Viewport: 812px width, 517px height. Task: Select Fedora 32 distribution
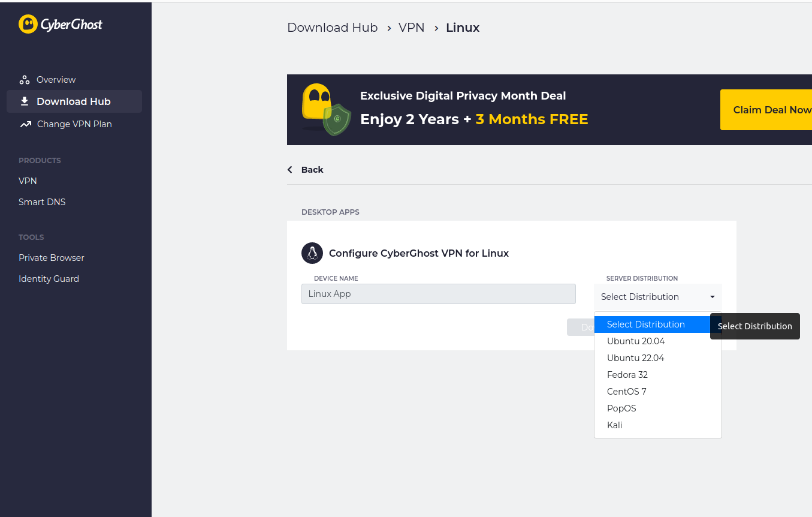coord(658,375)
